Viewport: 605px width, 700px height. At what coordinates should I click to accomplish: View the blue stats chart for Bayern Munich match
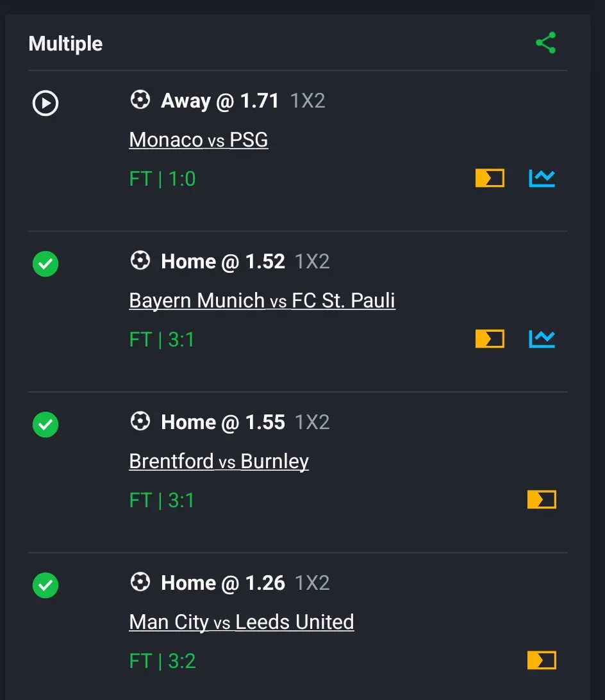pos(542,339)
